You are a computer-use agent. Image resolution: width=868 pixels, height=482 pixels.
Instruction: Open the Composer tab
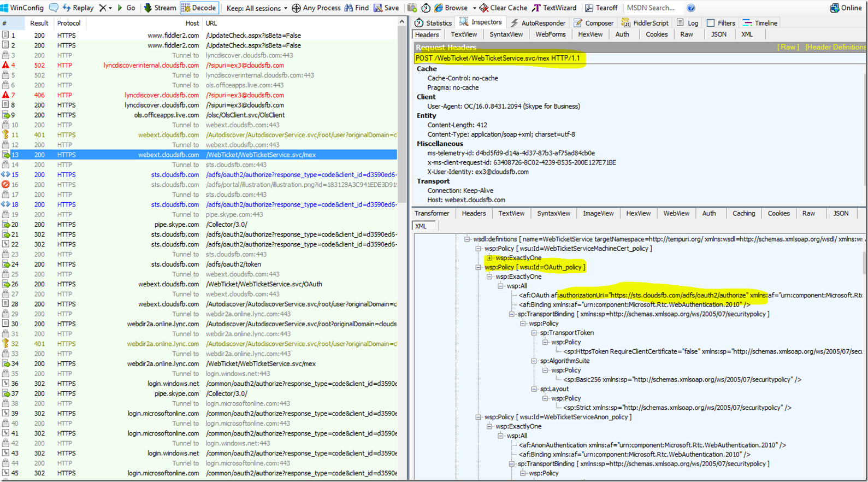[593, 23]
